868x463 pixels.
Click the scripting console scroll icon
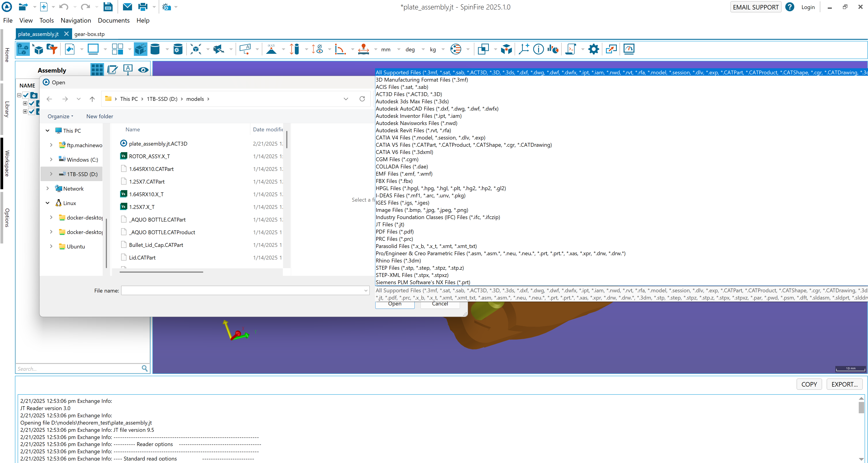click(570, 50)
